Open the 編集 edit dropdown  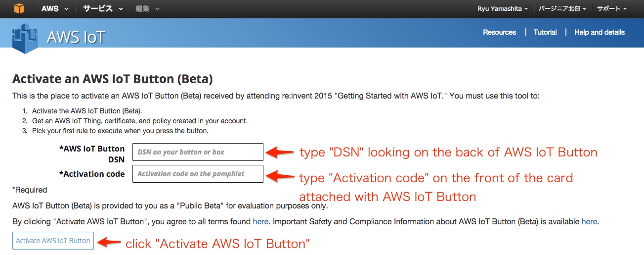pos(147,9)
